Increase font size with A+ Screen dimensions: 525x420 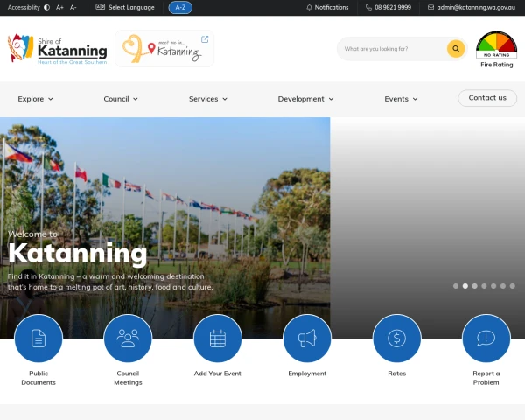point(59,7)
